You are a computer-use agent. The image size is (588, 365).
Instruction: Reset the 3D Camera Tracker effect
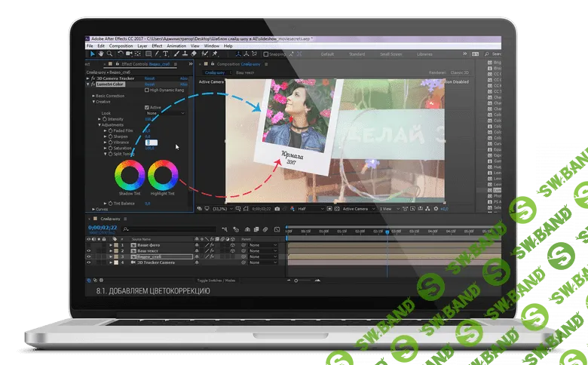pyautogui.click(x=149, y=78)
